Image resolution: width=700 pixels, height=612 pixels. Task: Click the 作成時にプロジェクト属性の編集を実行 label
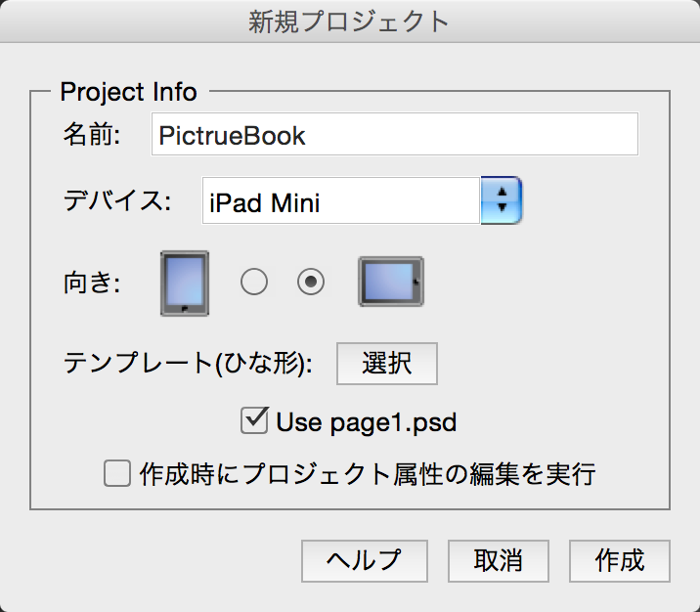368,473
